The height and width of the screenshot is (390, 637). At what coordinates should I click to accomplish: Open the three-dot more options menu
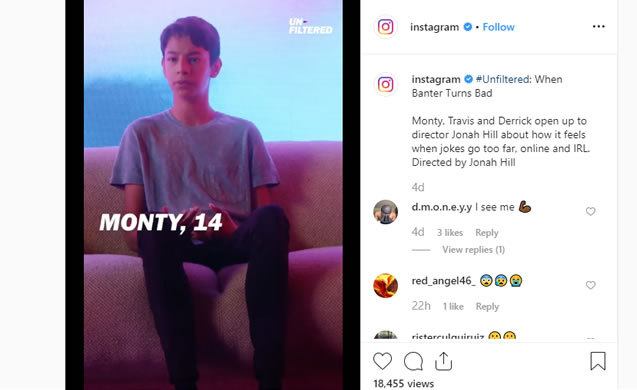click(x=598, y=27)
